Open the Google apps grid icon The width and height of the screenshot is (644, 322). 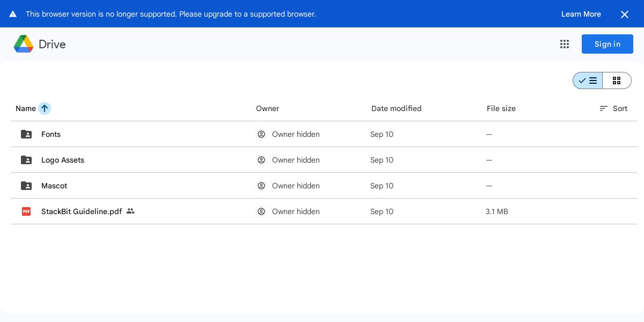coord(565,44)
